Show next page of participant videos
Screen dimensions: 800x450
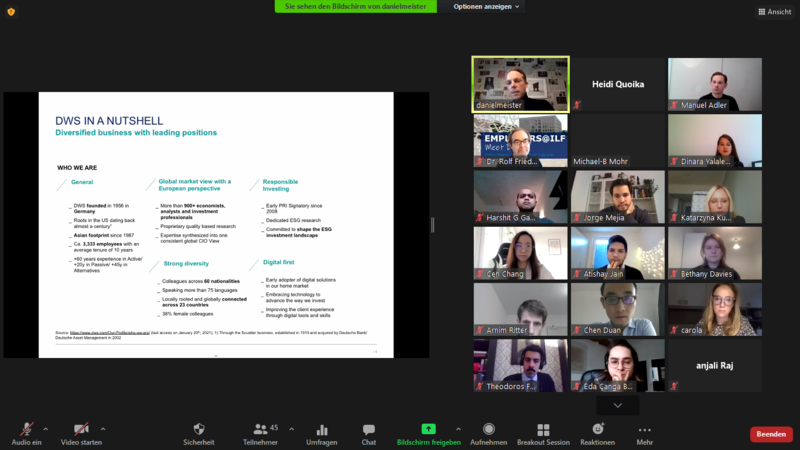click(617, 406)
